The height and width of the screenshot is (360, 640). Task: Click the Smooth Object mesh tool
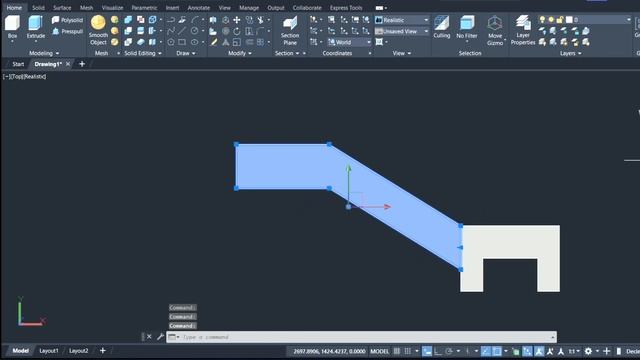coord(98,30)
